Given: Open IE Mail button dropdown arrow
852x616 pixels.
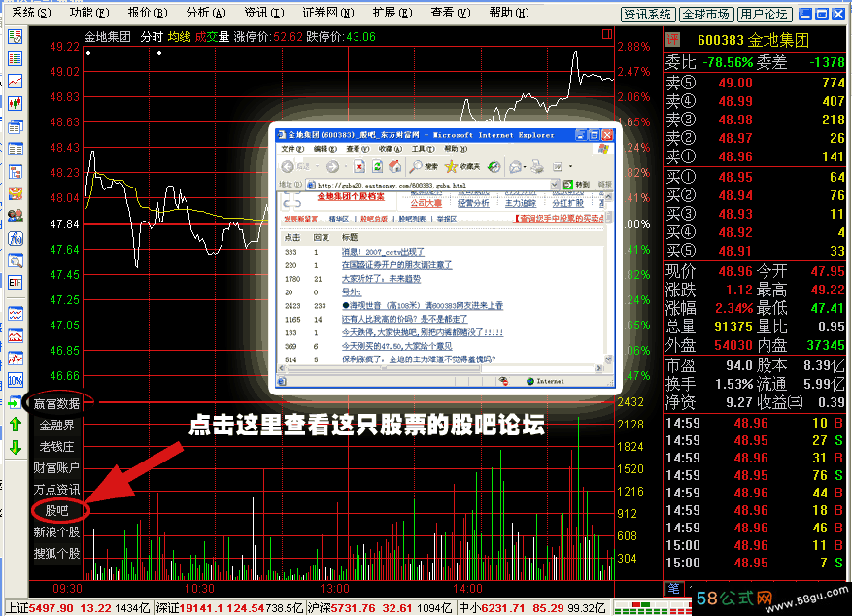Looking at the screenshot, I should coord(525,167).
